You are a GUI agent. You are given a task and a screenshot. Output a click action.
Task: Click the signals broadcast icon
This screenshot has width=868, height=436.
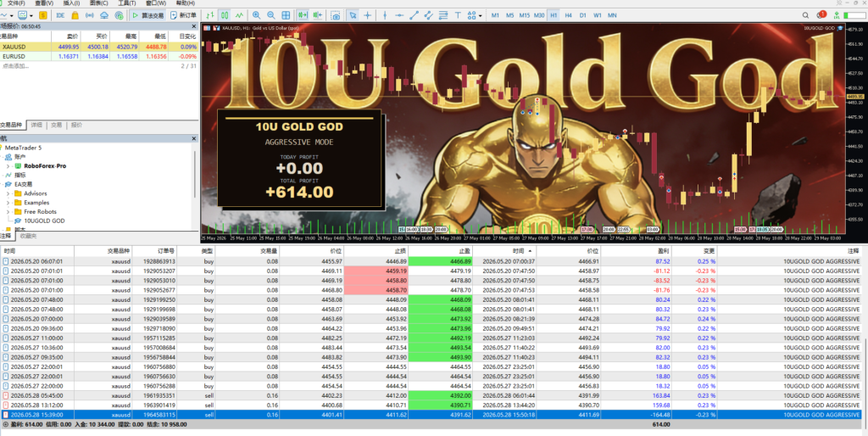90,15
